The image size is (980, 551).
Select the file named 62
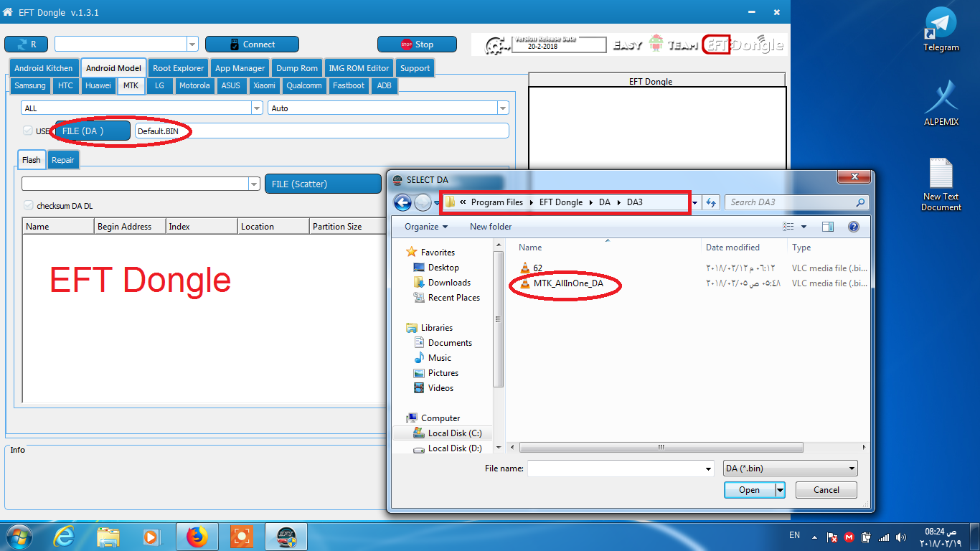coord(537,268)
